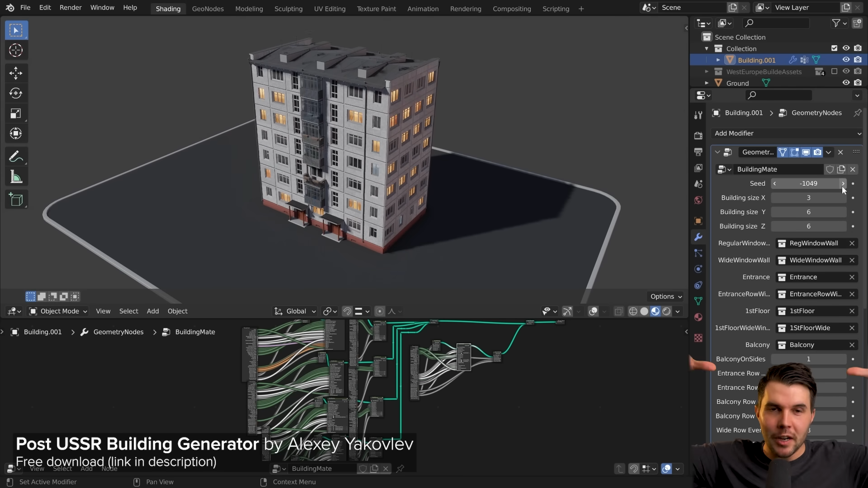The image size is (868, 488).
Task: Clear the Balcony collection field
Action: [852, 345]
